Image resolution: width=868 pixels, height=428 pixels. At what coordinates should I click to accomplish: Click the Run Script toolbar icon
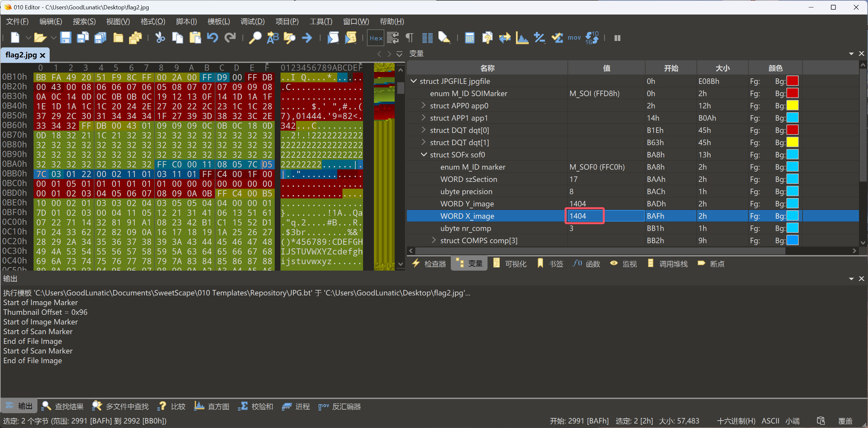click(x=333, y=38)
